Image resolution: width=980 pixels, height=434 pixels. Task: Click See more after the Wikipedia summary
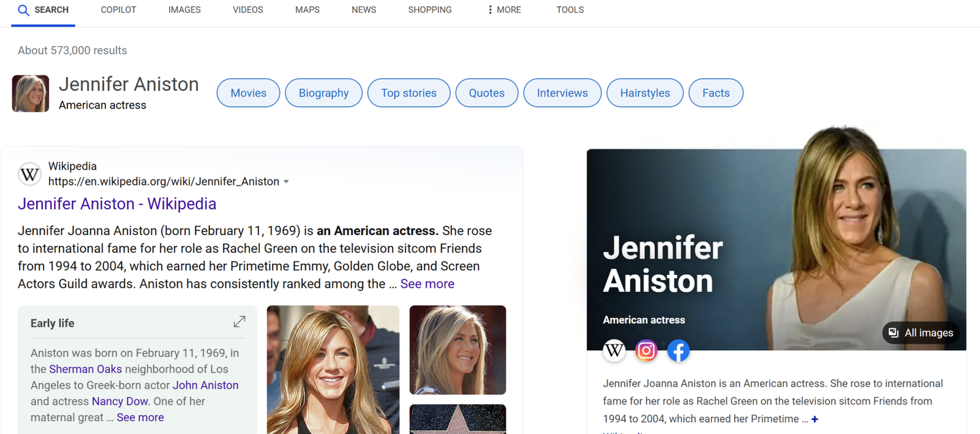pyautogui.click(x=427, y=284)
